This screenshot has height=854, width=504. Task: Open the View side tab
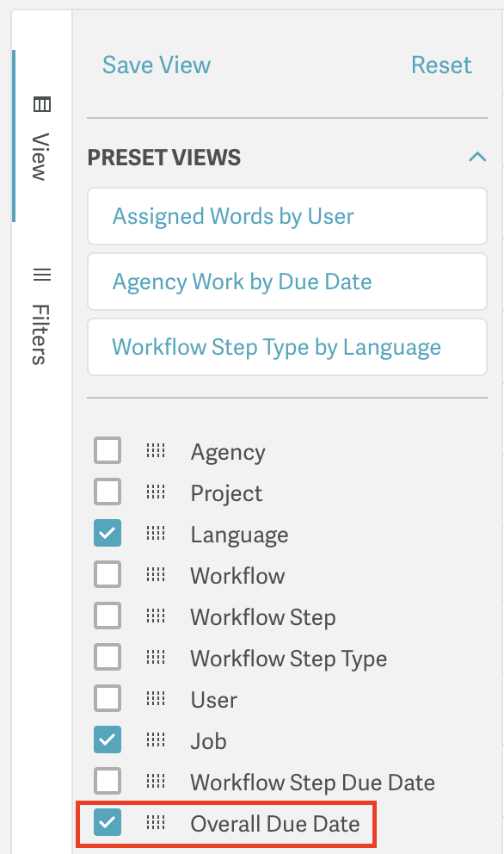pos(42,137)
